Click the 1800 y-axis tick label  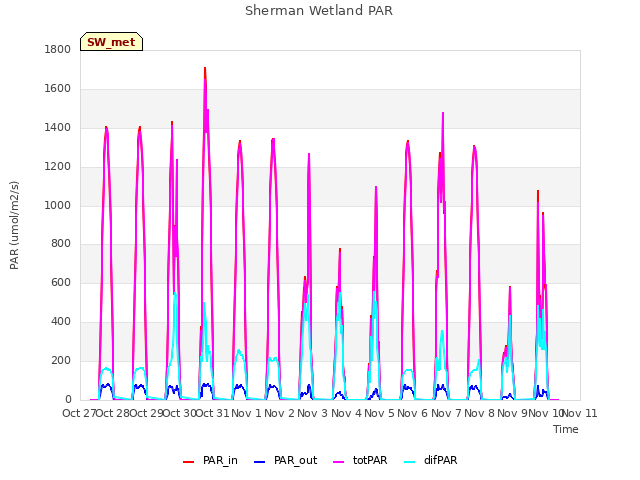(58, 49)
